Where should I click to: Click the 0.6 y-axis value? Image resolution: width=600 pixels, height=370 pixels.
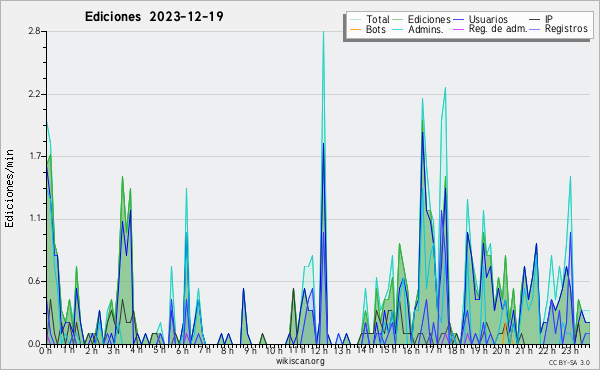[34, 281]
